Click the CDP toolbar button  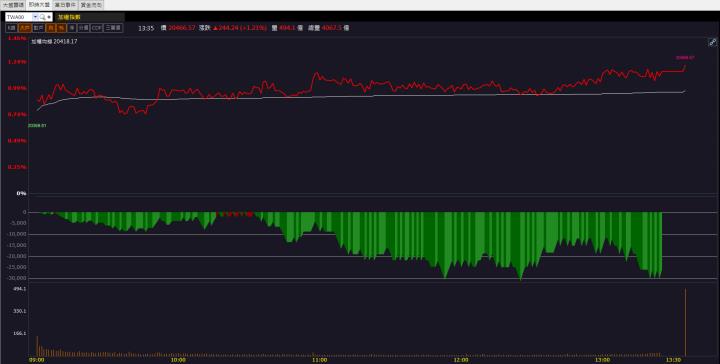[96, 28]
